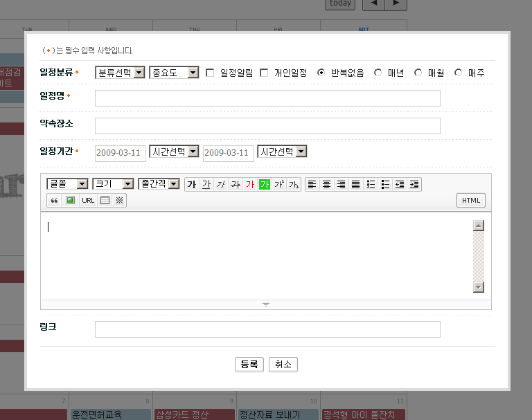Insert a blockquote using quote icon
This screenshot has height=420, width=532.
53,201
